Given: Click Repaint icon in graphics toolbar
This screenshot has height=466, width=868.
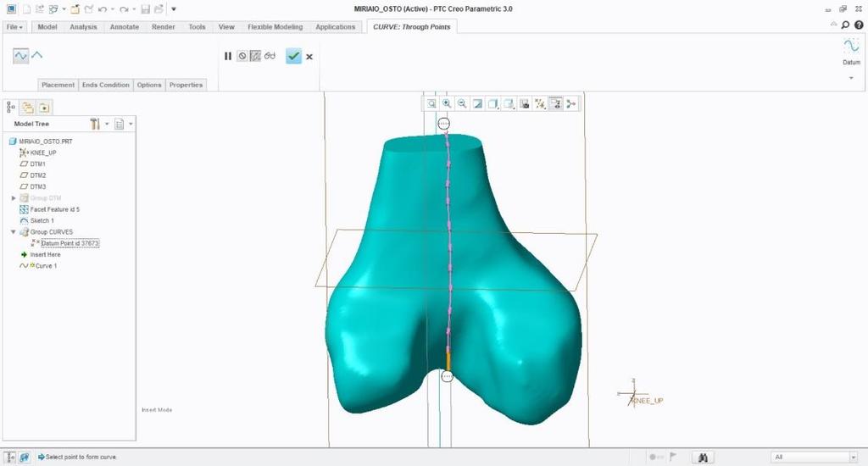Looking at the screenshot, I should coord(478,103).
